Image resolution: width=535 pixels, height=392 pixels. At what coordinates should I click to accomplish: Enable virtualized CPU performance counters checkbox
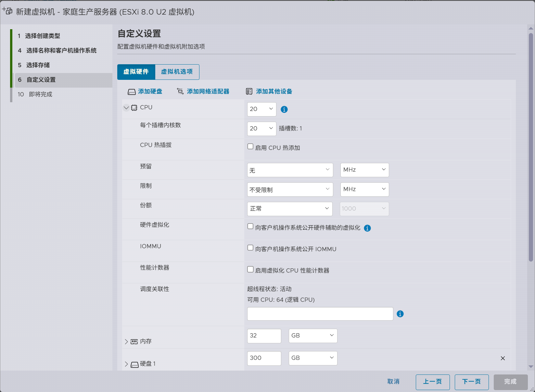click(250, 269)
